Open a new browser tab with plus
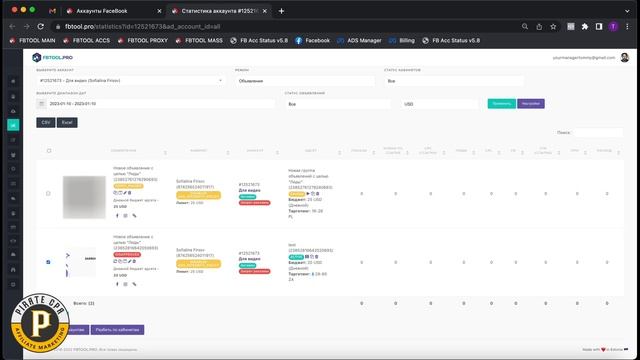 click(x=281, y=11)
